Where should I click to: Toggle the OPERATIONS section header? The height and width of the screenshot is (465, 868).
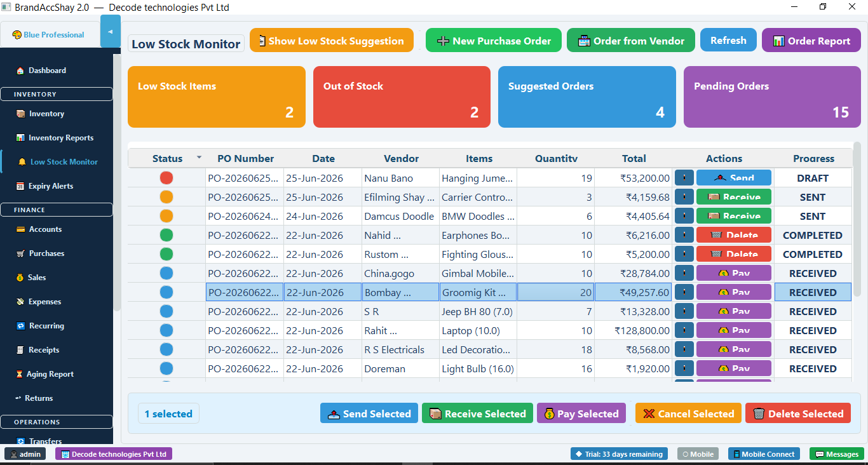[x=57, y=422]
